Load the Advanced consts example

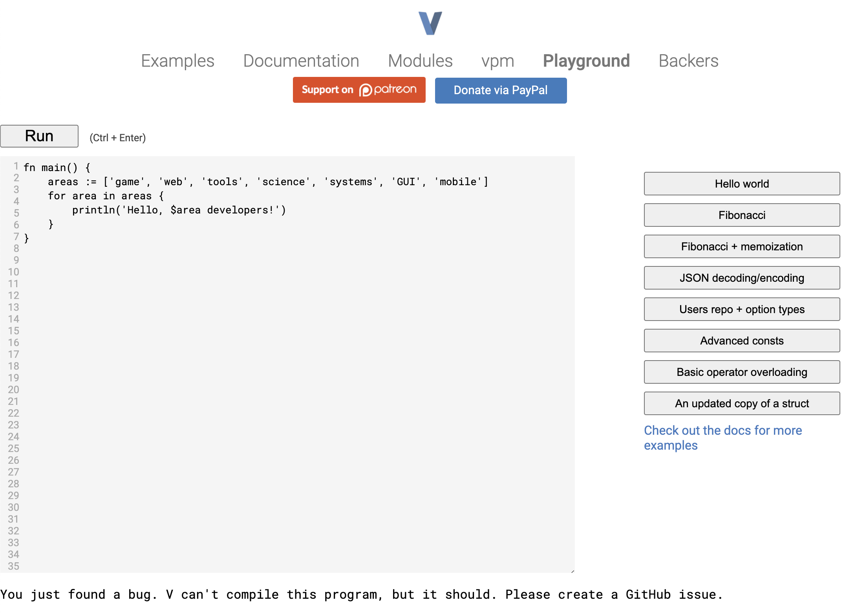(741, 341)
